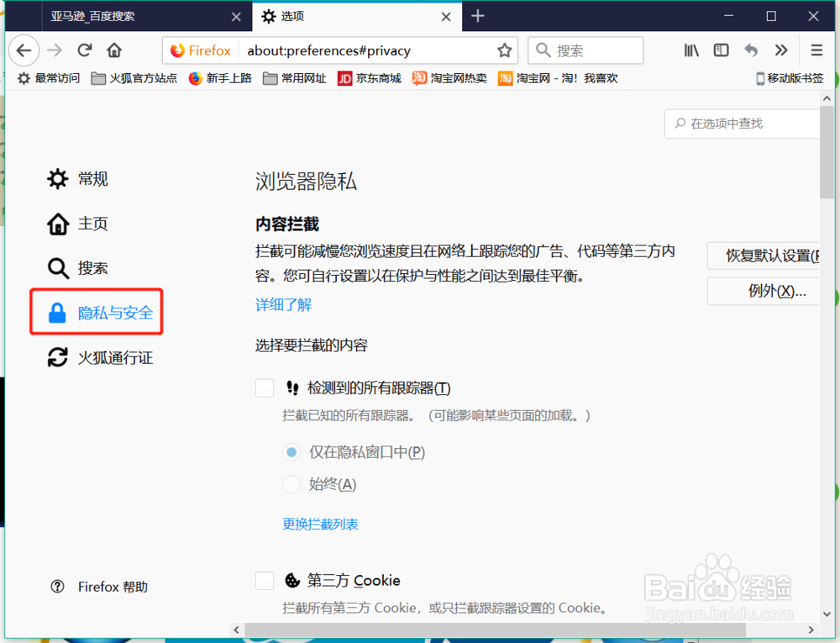This screenshot has width=840, height=643.
Task: Select 仅在隐私窗口中 radio option
Action: pos(291,451)
